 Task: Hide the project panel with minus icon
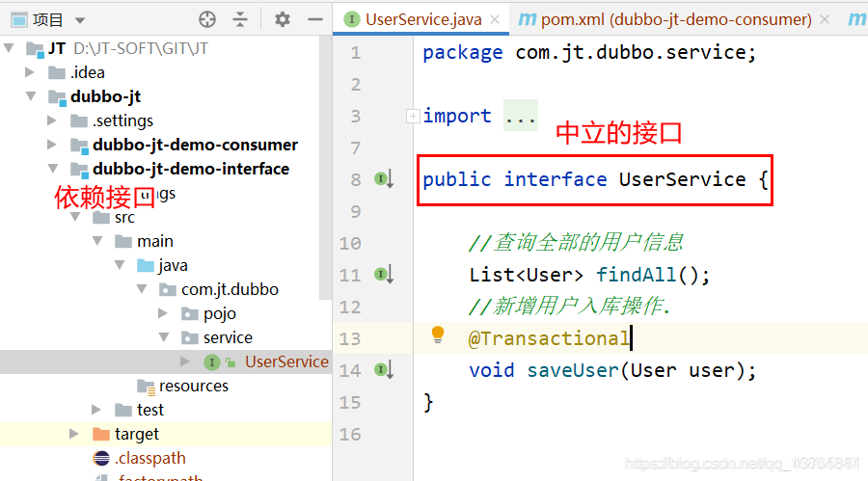click(x=315, y=19)
